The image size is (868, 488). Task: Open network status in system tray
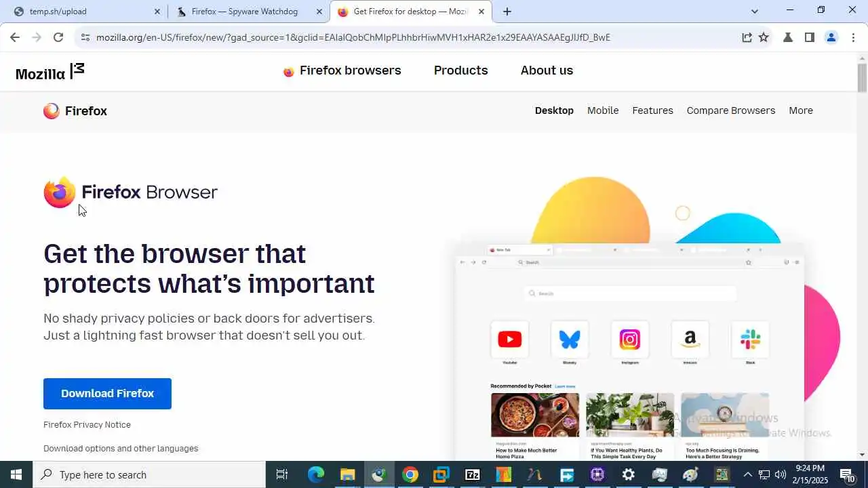(764, 474)
